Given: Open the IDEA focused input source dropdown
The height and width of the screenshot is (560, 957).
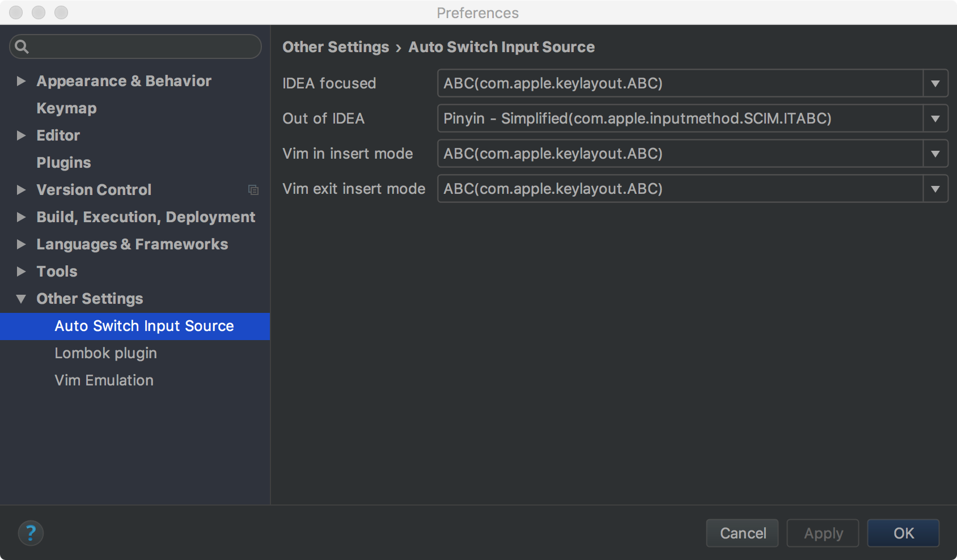Looking at the screenshot, I should pyautogui.click(x=935, y=83).
